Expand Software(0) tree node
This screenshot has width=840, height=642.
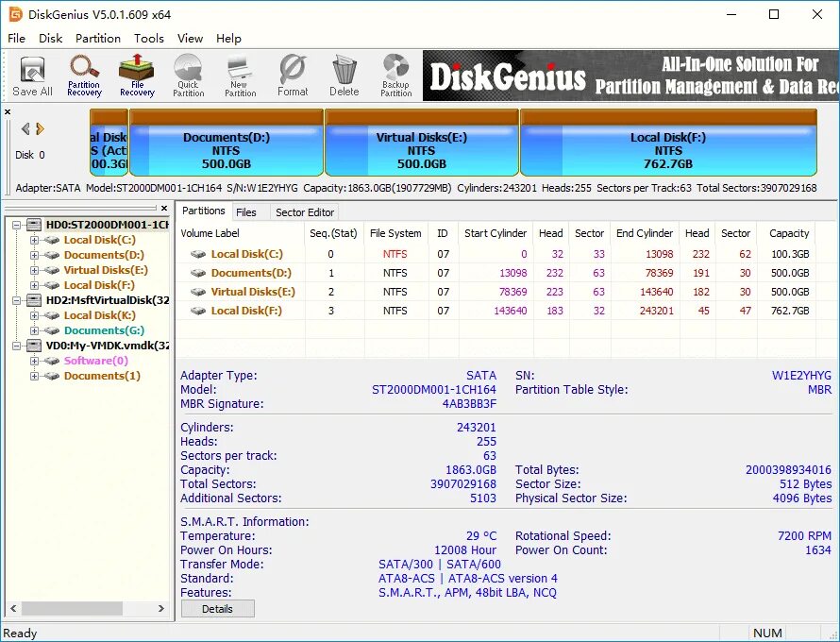click(x=34, y=361)
